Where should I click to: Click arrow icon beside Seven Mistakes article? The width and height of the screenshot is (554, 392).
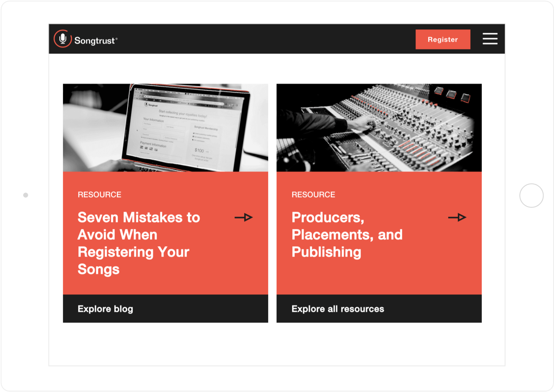coord(244,218)
